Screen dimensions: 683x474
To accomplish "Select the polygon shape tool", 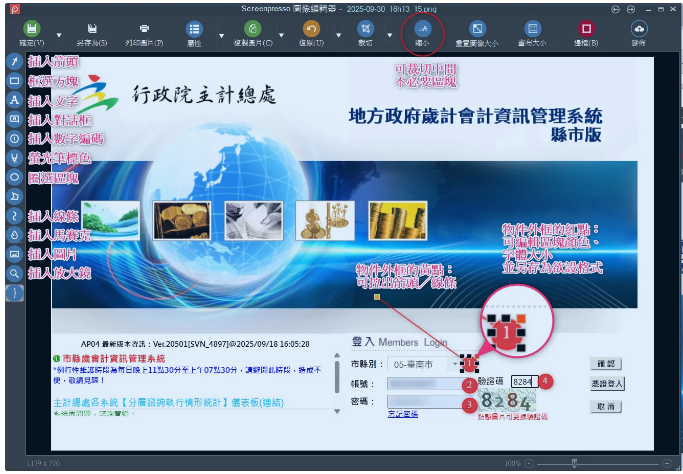I will 14,196.
